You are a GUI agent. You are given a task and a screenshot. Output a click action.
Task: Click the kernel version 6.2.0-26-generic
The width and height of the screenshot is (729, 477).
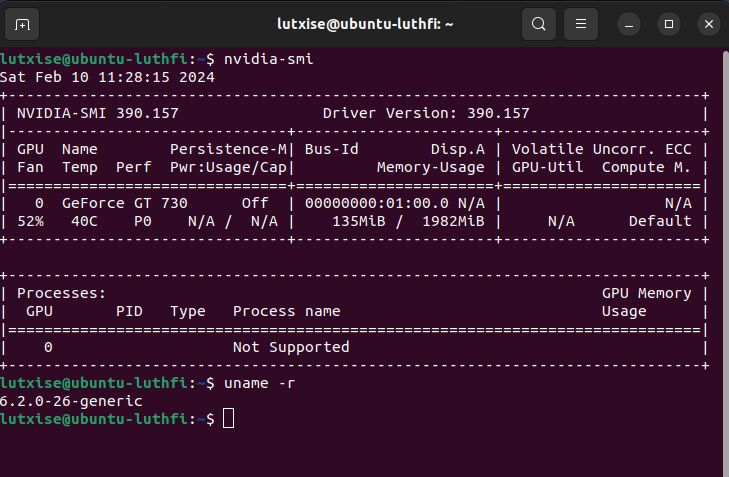point(71,401)
